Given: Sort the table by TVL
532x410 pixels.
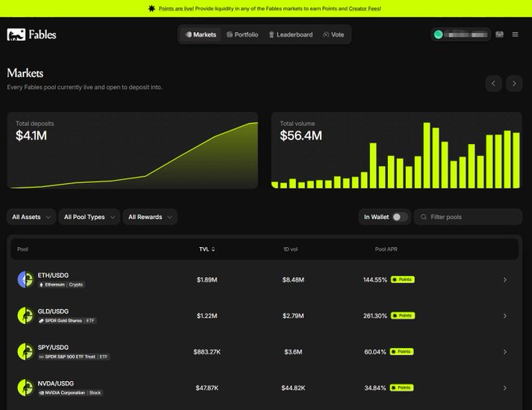Looking at the screenshot, I should tap(207, 249).
